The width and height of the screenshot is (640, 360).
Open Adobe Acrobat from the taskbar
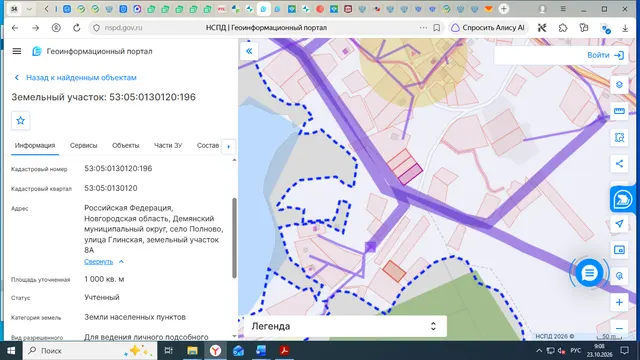(284, 351)
